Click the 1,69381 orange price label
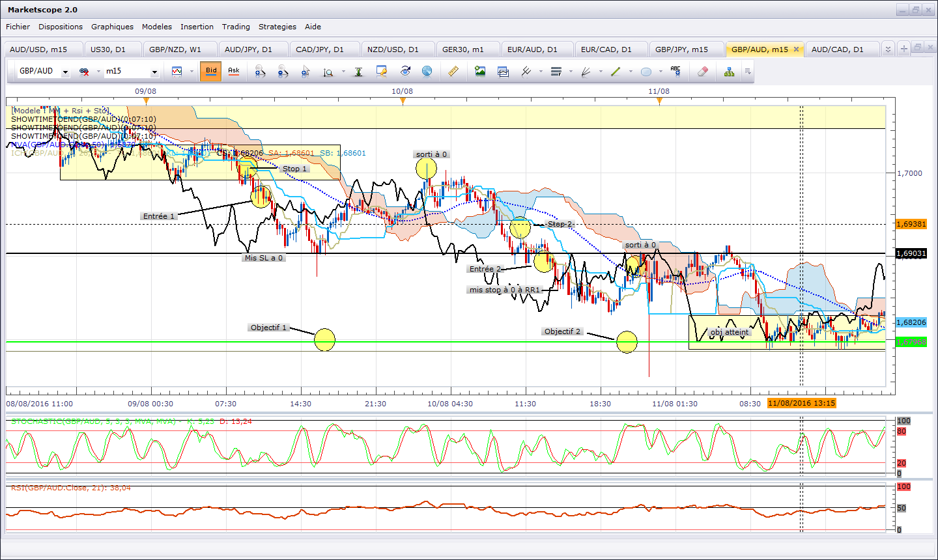Image resolution: width=938 pixels, height=560 pixels. click(x=911, y=224)
